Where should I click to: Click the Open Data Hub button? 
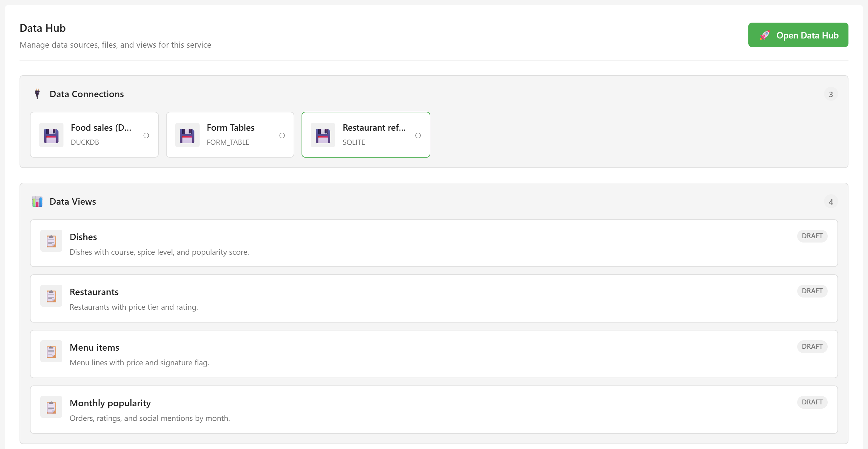click(x=798, y=35)
